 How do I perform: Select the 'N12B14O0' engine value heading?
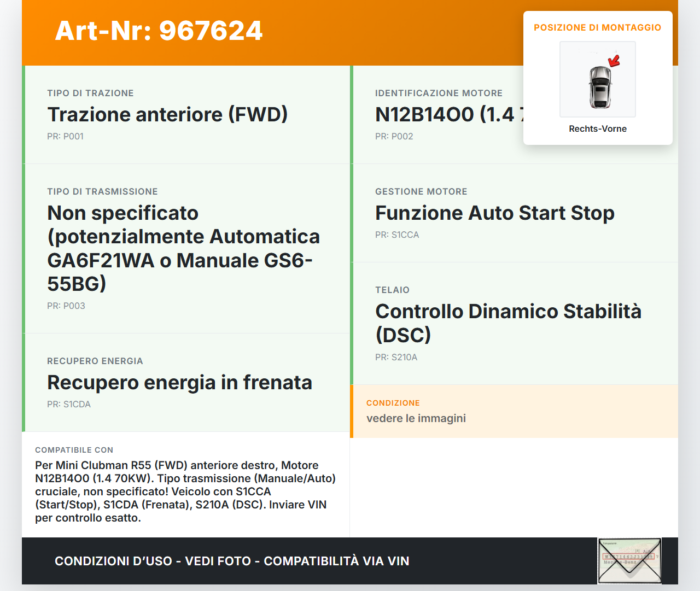coord(449,114)
